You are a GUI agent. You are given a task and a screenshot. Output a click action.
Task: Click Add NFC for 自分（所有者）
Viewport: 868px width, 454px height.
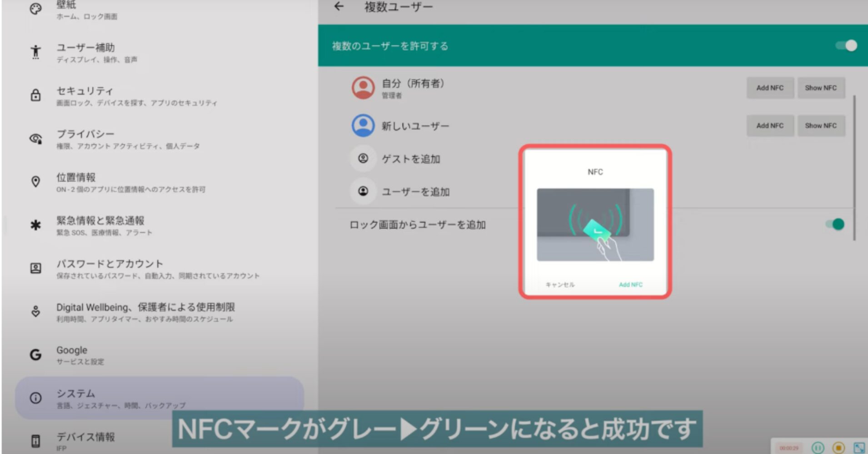(770, 88)
